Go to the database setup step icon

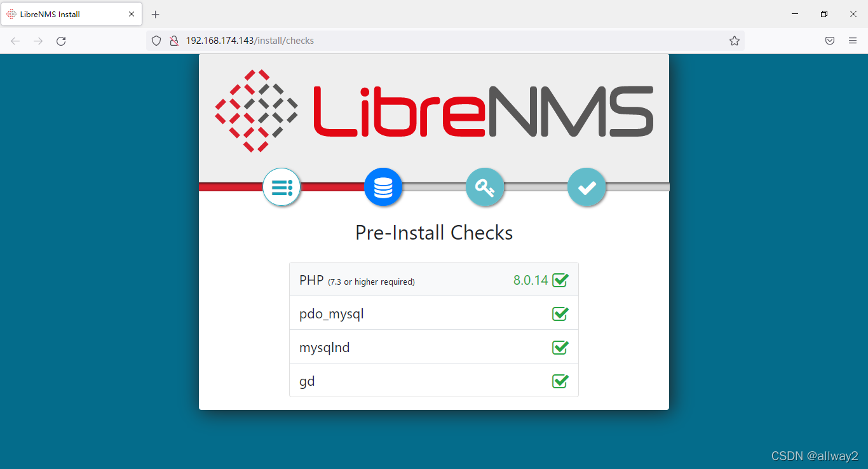coord(383,187)
